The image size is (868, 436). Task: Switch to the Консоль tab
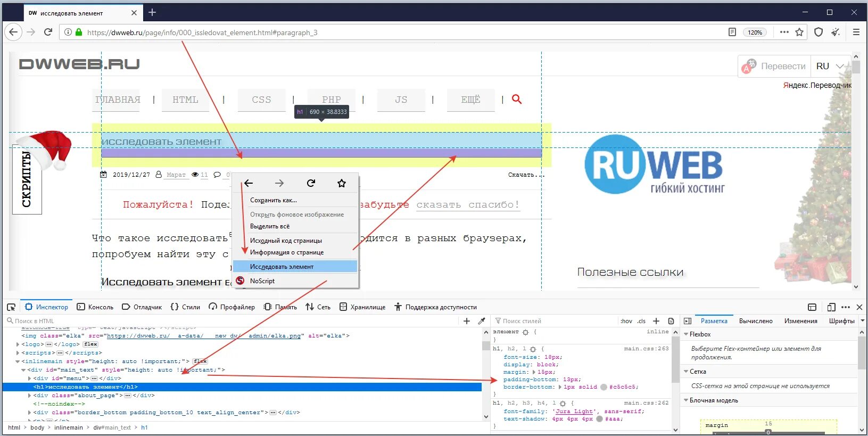point(95,307)
